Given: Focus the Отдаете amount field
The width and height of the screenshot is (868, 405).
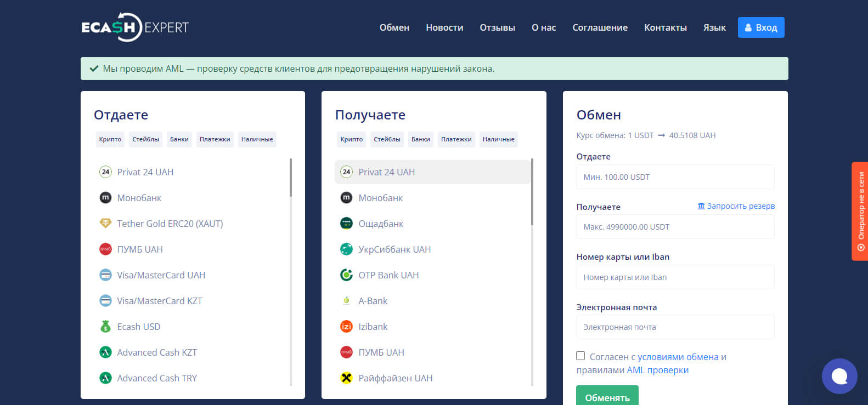Looking at the screenshot, I should 675,177.
